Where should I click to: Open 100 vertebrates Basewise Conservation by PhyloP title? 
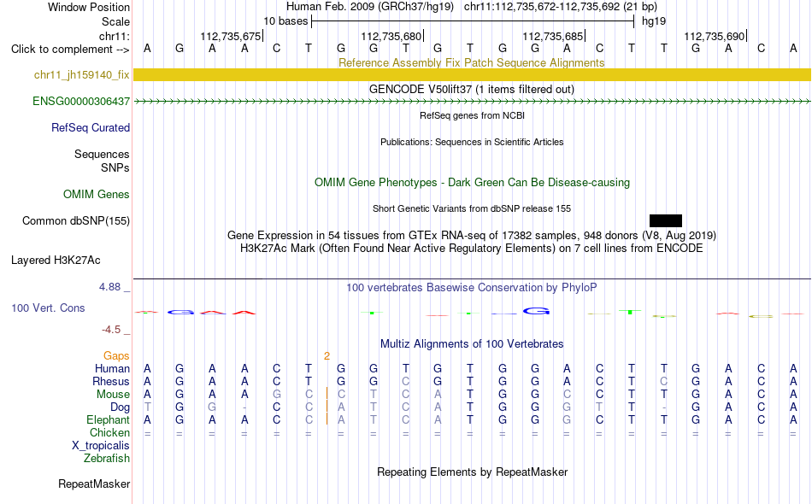point(471,287)
